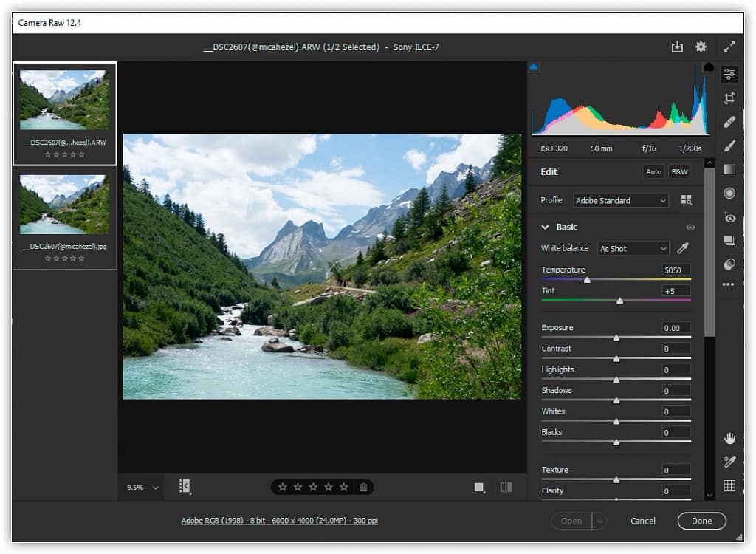Click the f/16 aperture text
Viewport: 756px width, 554px height.
coord(649,148)
